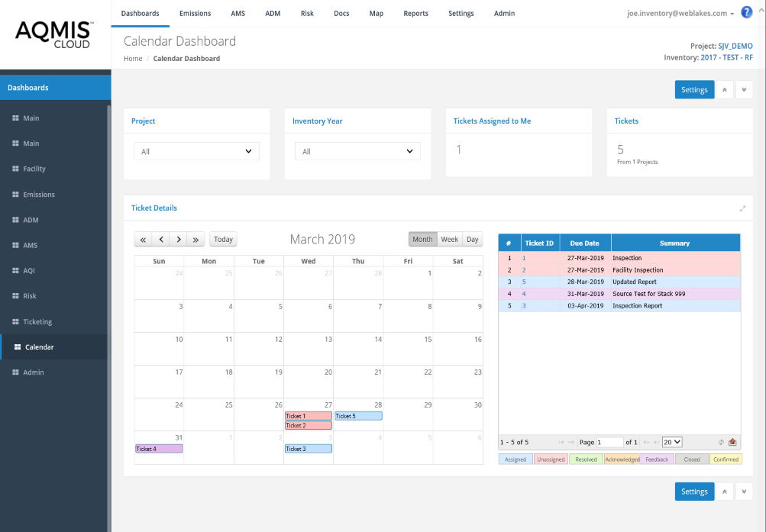
Task: Open the Risk top menu
Action: (x=307, y=13)
